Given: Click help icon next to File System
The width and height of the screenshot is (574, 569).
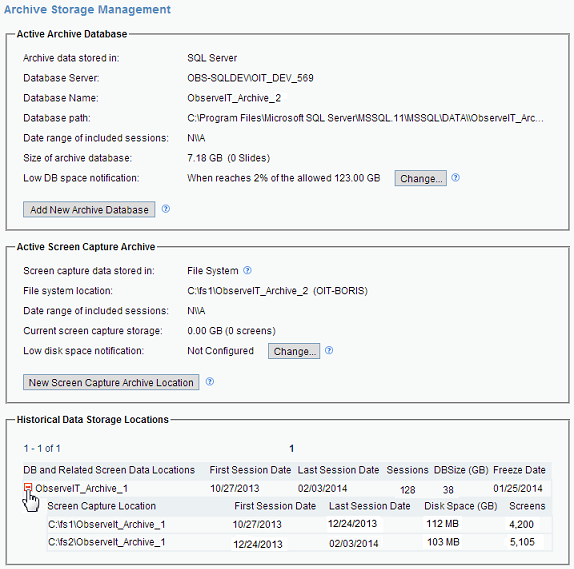Looking at the screenshot, I should (247, 270).
